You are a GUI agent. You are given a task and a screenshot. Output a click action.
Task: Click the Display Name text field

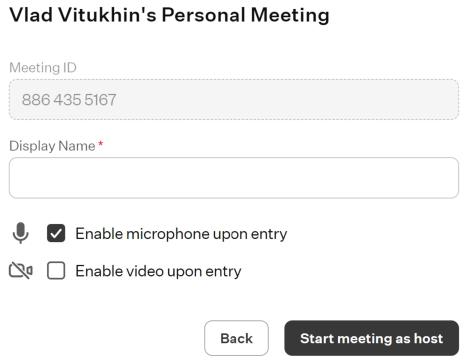[x=234, y=178]
